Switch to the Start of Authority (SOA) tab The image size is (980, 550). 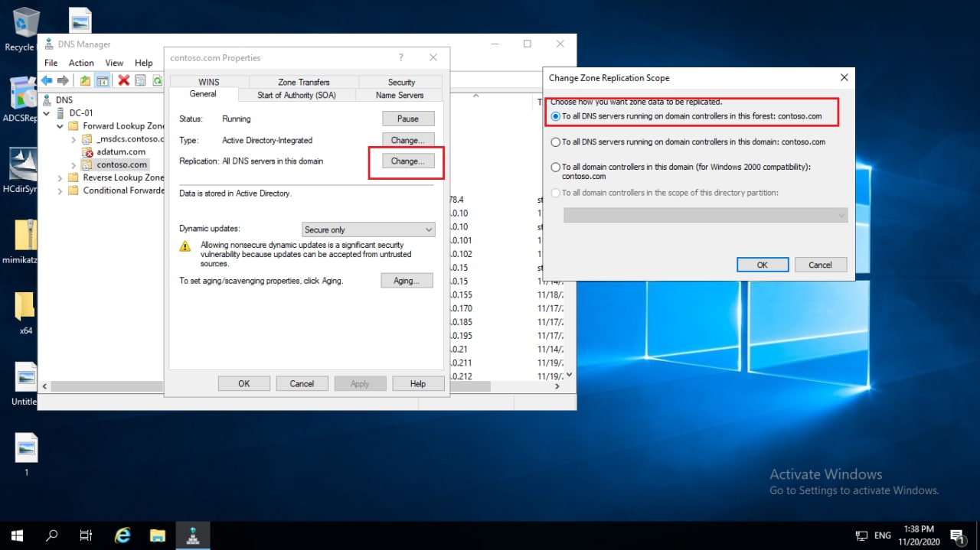(x=296, y=95)
